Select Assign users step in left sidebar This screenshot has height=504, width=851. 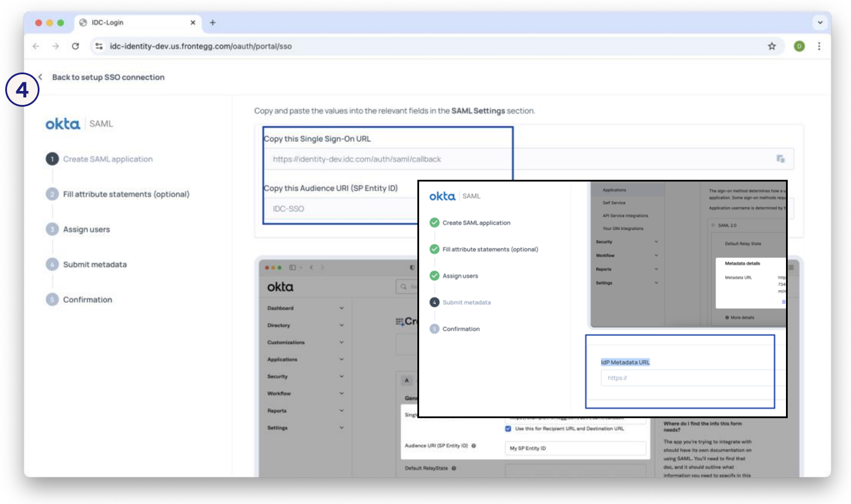(x=86, y=230)
